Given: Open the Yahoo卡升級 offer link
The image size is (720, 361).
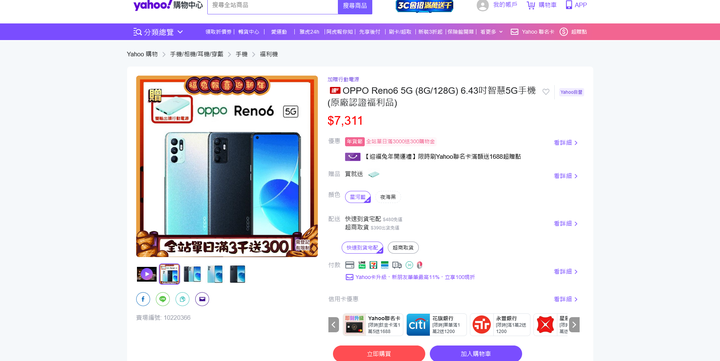Looking at the screenshot, I should pos(410,277).
